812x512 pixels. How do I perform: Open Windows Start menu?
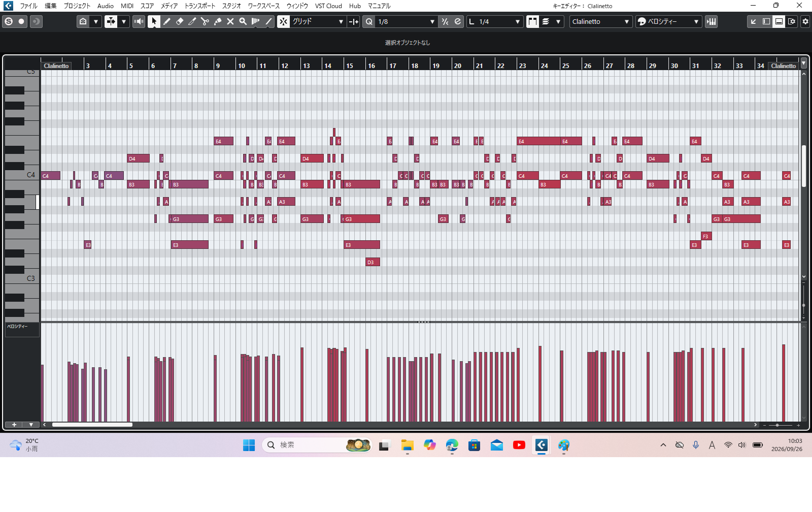[249, 445]
